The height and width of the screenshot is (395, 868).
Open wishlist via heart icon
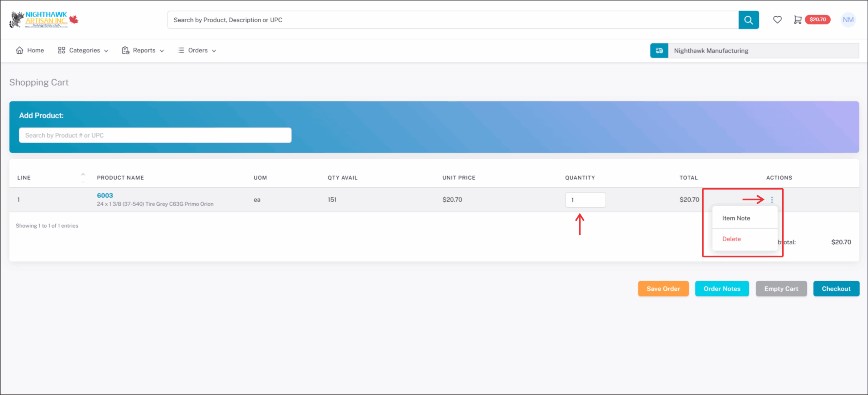coord(777,20)
